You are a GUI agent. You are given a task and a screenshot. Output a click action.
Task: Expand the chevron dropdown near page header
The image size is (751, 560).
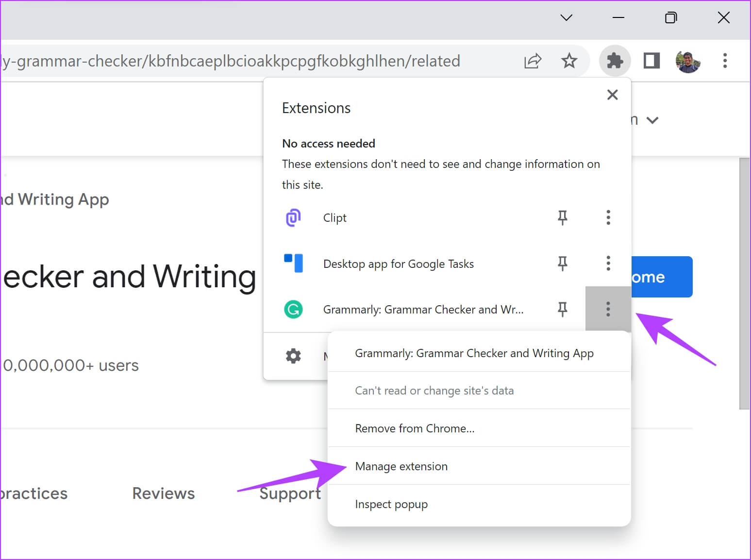(x=652, y=120)
